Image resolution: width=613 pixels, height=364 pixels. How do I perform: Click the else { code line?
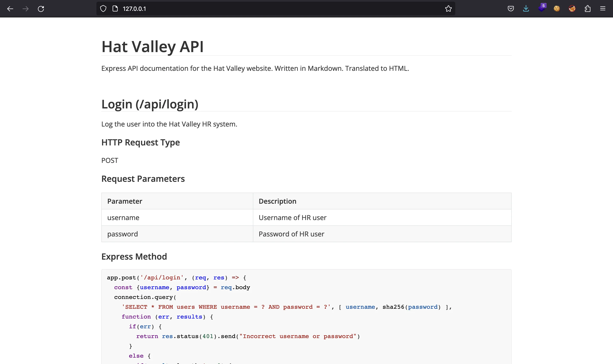click(140, 356)
